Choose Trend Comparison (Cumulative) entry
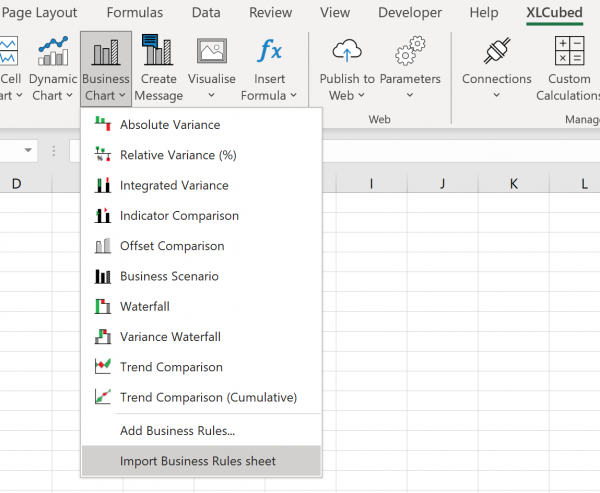 (201, 397)
